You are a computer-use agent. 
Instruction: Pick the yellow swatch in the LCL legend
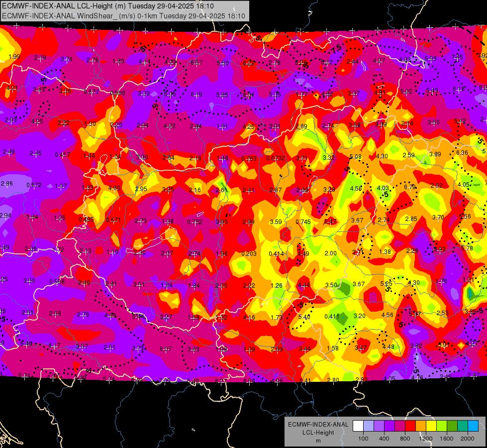tap(431, 426)
